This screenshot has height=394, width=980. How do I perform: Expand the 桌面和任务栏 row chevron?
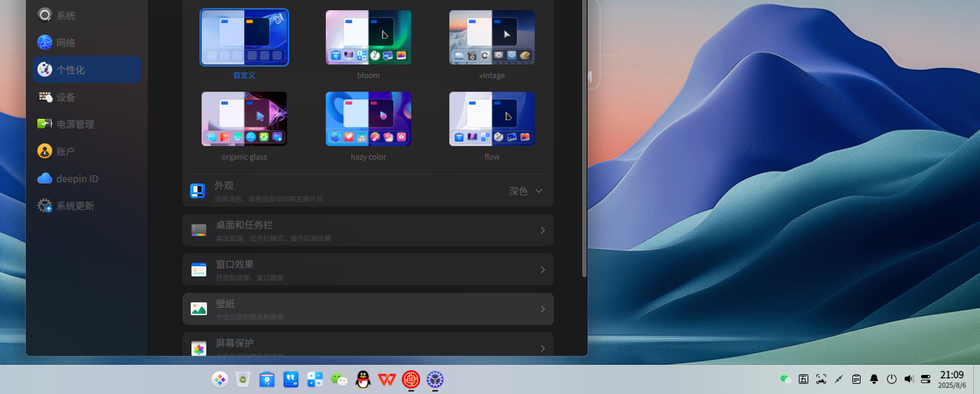coord(543,230)
